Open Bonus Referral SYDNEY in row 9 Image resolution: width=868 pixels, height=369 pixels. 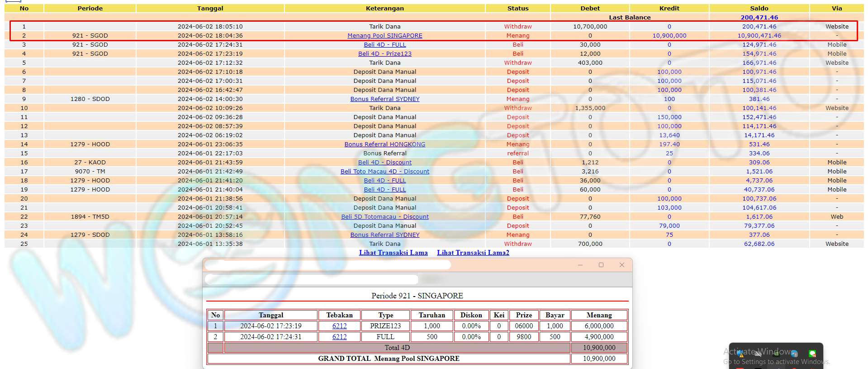[384, 99]
